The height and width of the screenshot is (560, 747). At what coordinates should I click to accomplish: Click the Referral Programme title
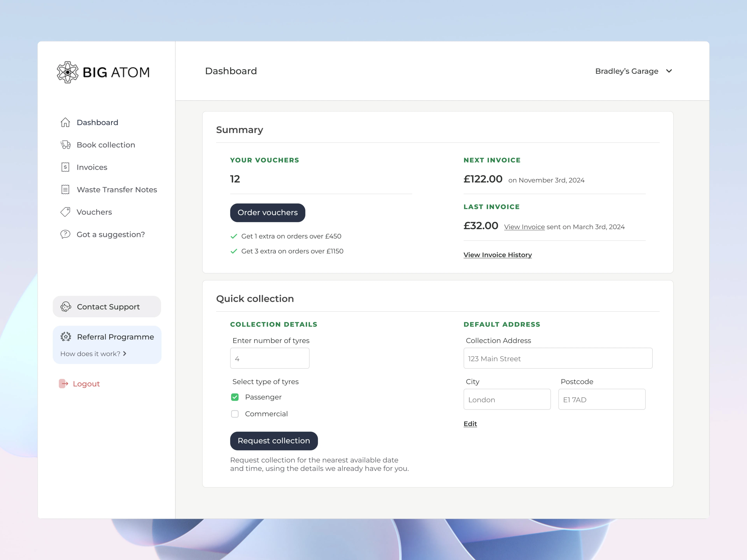116,337
